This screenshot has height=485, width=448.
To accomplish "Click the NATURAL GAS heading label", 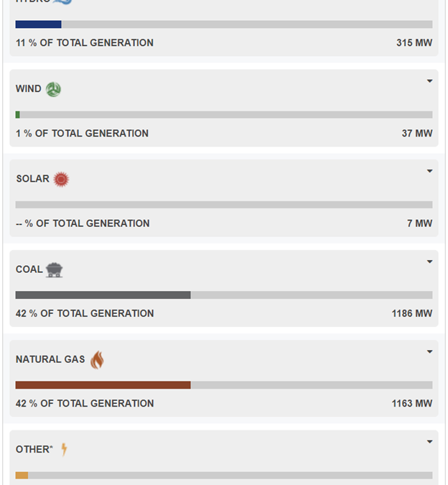I will point(50,359).
